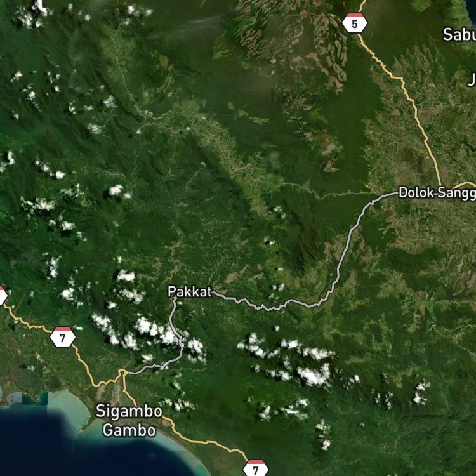476x476 pixels.
Task: Click the Pakkat town label
Action: coord(189,292)
